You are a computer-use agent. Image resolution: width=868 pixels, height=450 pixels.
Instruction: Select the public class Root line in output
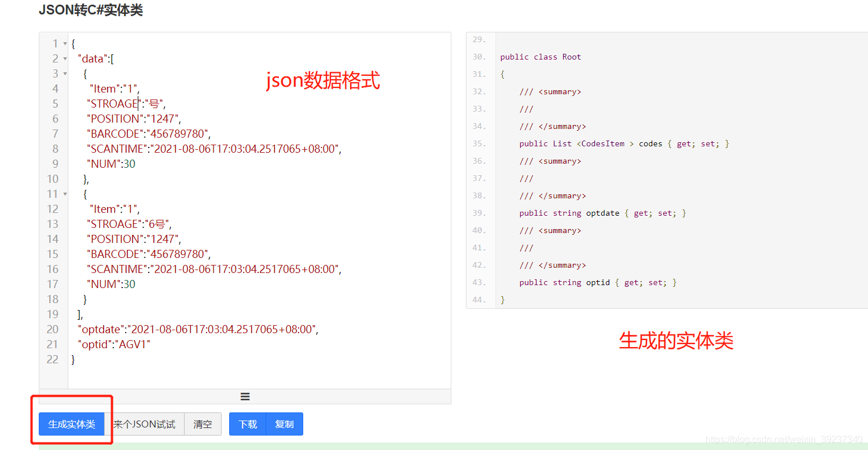point(540,57)
